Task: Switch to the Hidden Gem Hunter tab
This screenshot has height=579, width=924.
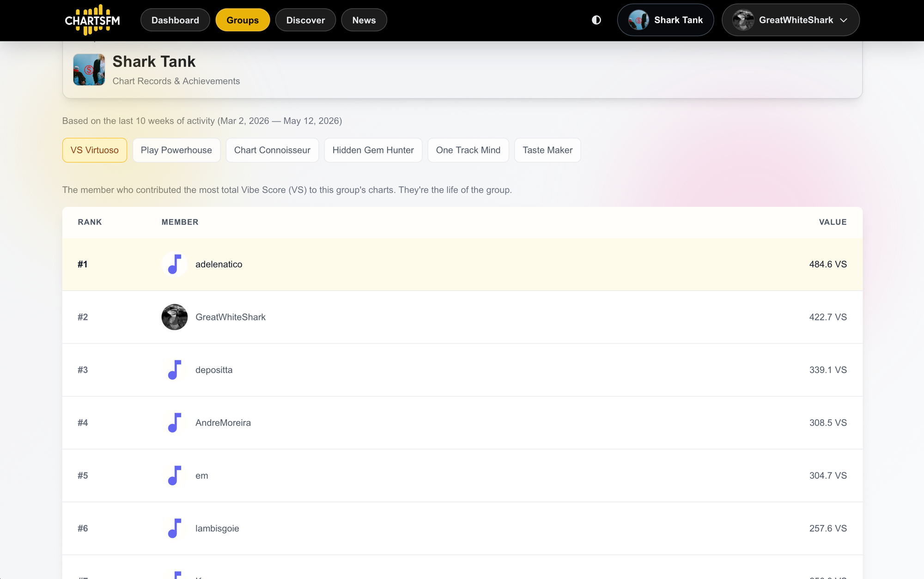Action: point(373,150)
